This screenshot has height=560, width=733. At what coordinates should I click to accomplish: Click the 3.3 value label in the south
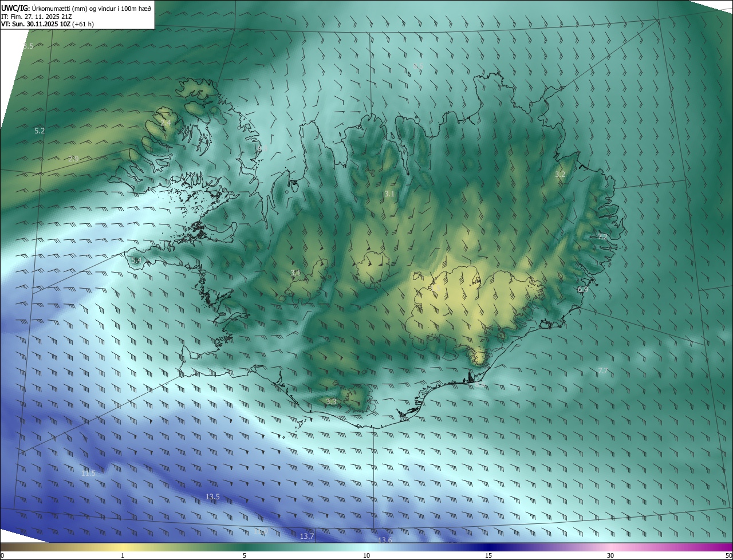tap(331, 402)
